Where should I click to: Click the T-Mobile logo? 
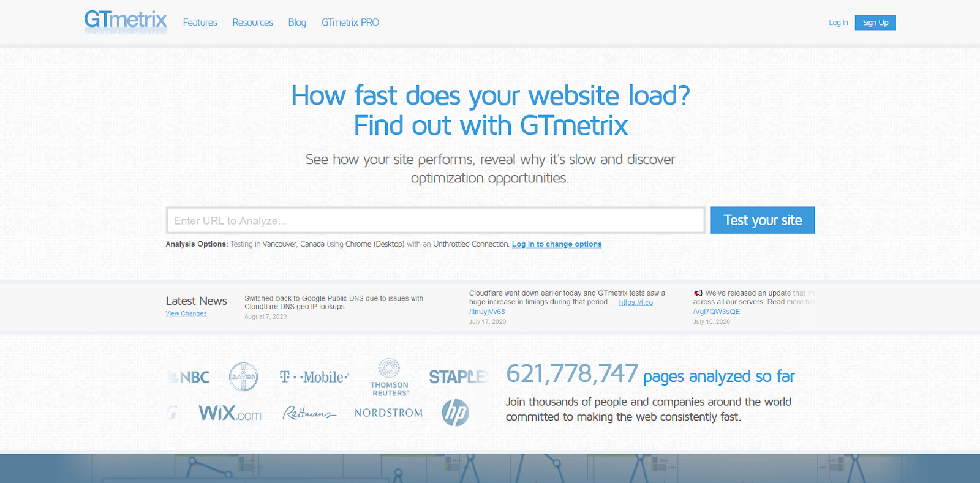click(x=314, y=377)
